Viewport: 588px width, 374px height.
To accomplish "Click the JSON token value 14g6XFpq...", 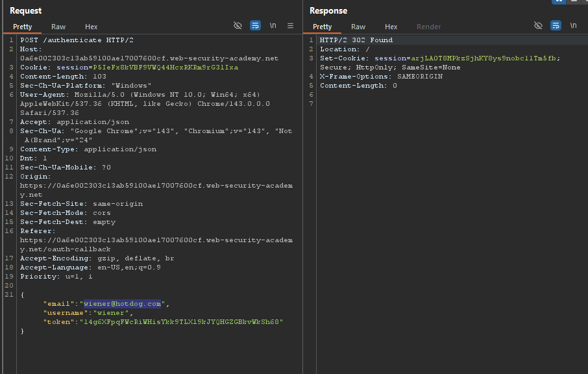I will [x=181, y=322].
